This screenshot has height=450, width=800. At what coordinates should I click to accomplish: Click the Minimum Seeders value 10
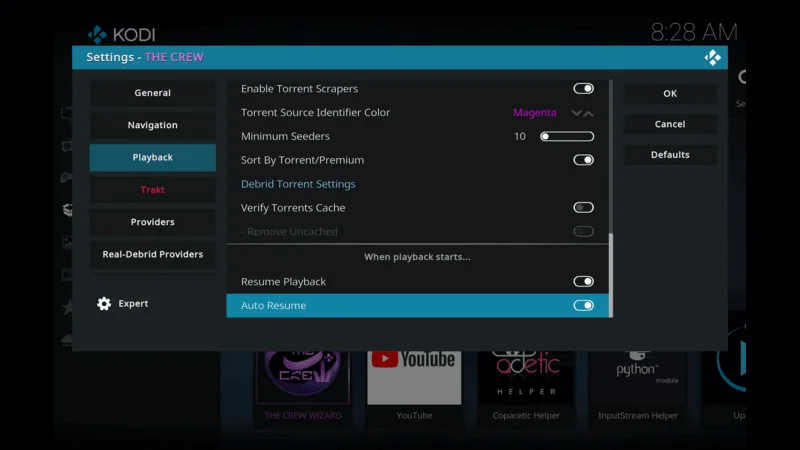tap(519, 136)
